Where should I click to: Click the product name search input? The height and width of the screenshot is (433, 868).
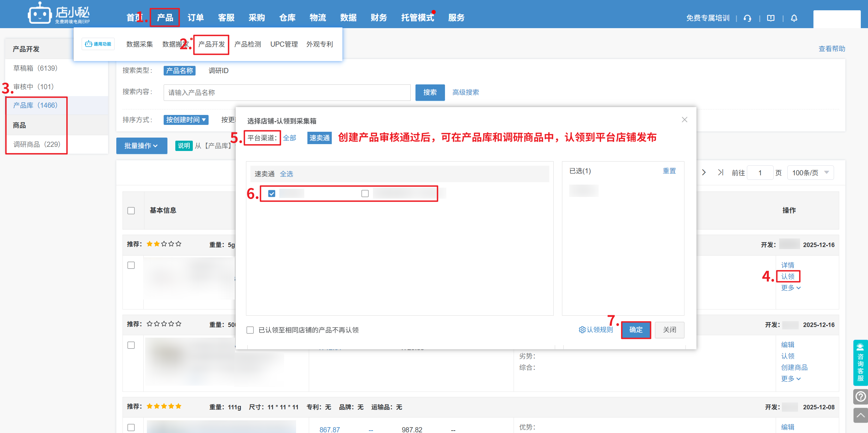click(287, 93)
